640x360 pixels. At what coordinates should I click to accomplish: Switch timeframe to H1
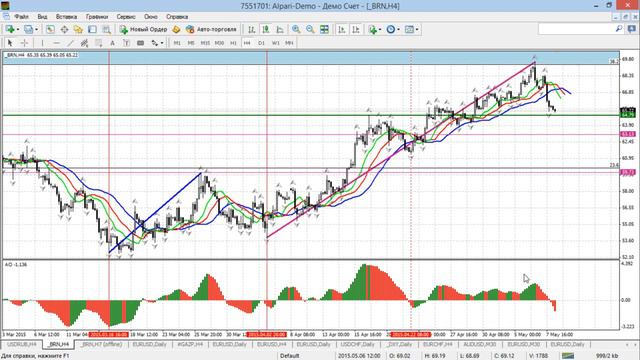[x=233, y=43]
